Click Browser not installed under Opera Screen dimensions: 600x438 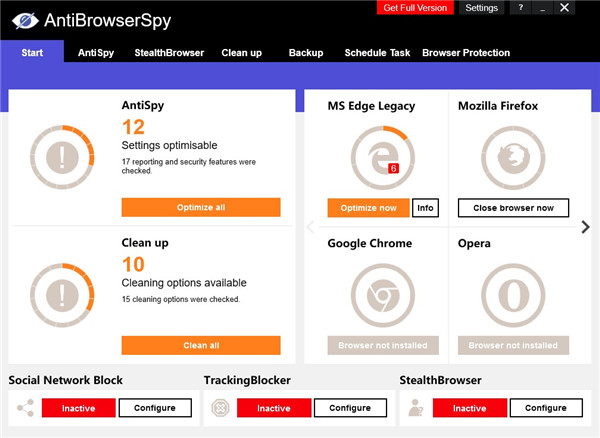click(513, 345)
